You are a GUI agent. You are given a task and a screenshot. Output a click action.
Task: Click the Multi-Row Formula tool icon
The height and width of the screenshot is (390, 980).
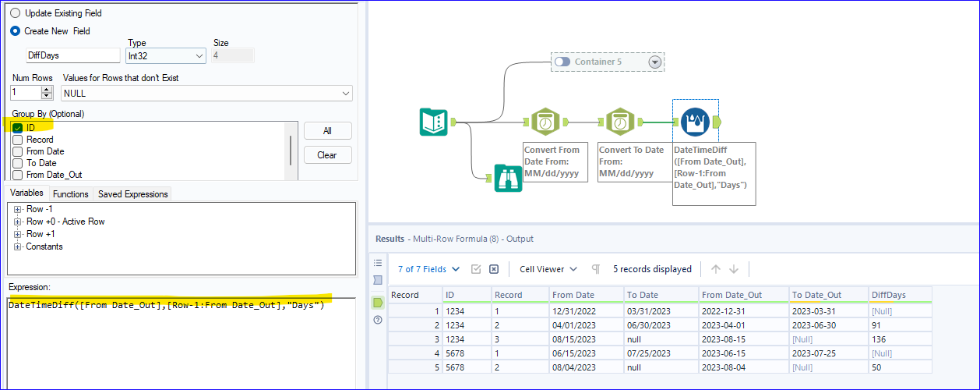695,122
